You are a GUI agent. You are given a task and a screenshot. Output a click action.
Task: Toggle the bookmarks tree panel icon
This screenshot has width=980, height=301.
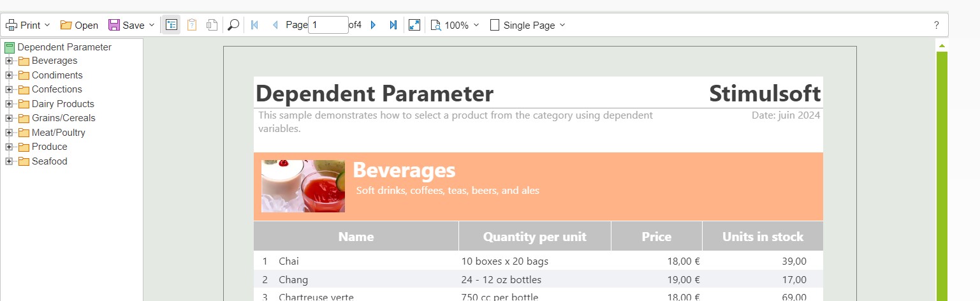171,25
